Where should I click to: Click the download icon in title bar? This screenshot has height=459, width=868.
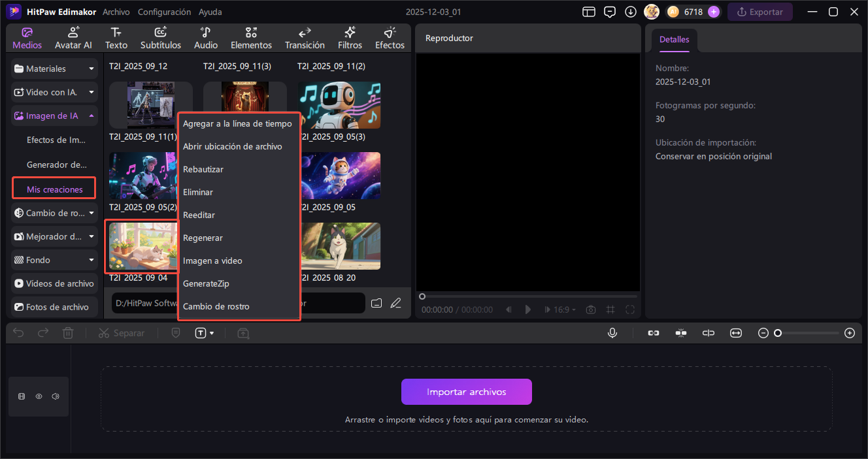pos(631,12)
